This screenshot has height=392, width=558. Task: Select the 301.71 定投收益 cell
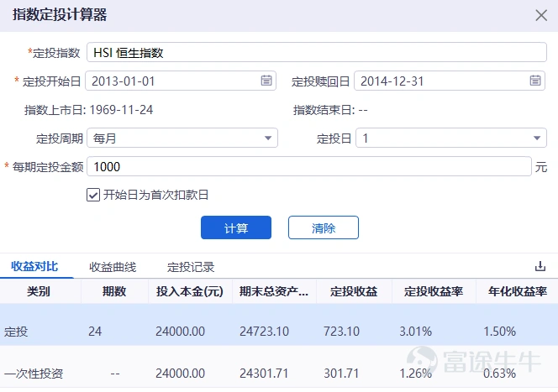pyautogui.click(x=341, y=374)
